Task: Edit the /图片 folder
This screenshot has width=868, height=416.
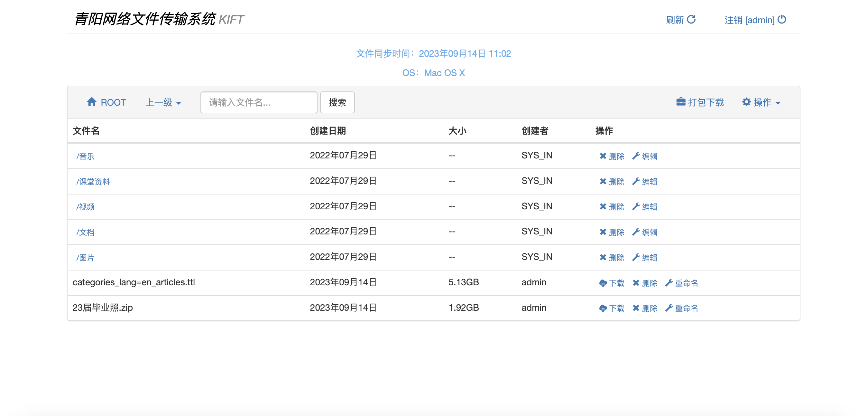Action: 645,258
